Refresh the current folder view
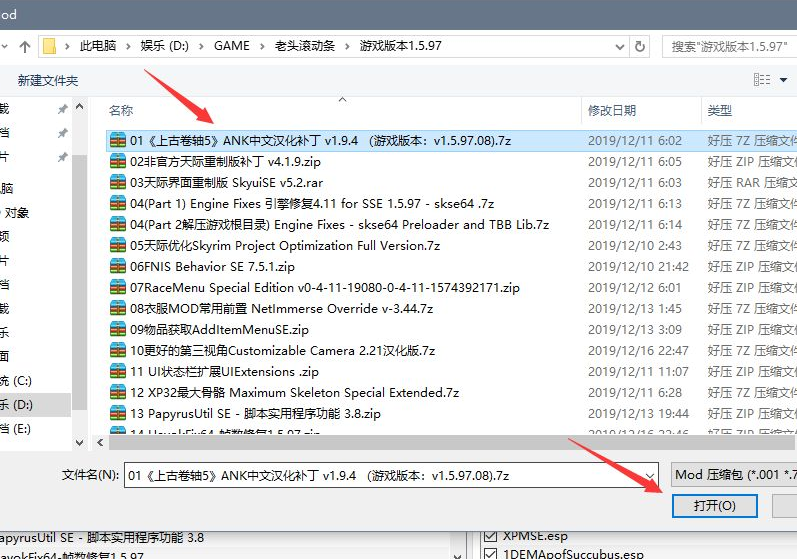Image resolution: width=797 pixels, height=559 pixels. (x=639, y=46)
